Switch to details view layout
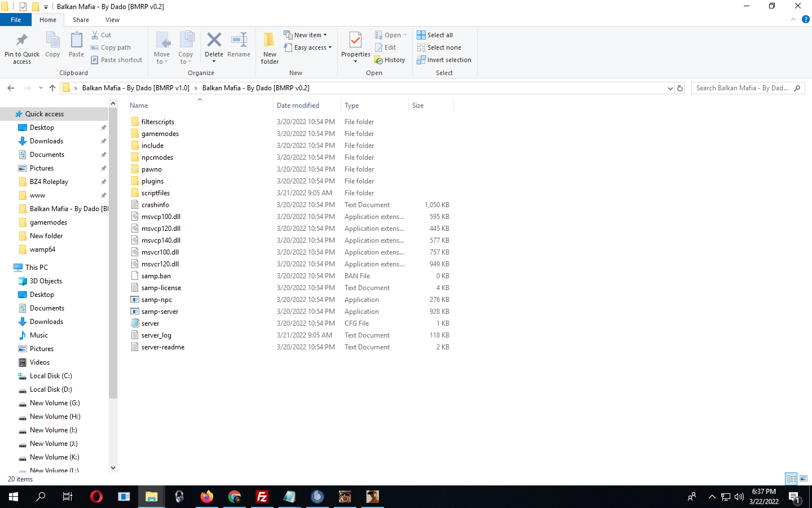Image resolution: width=812 pixels, height=508 pixels. (x=791, y=479)
